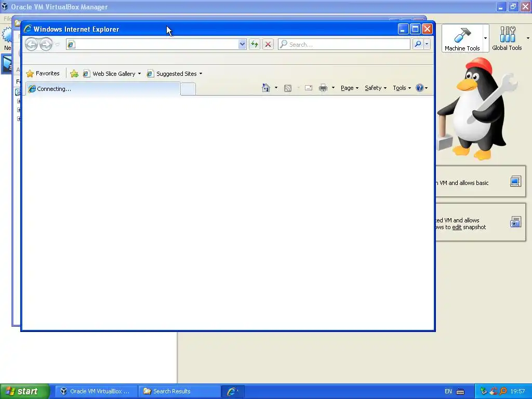Click the orange magnifier tray icon
Viewport: 532px width, 399px height.
[503, 391]
